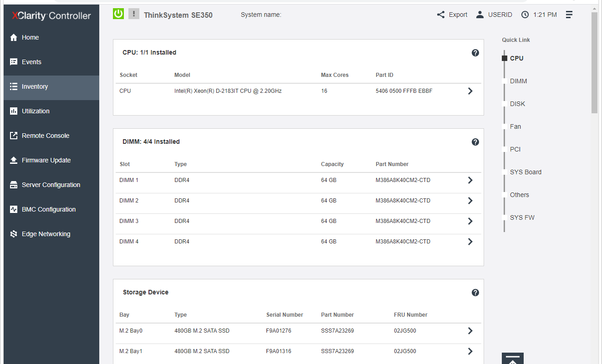Click ThinkSystem SE350 title text

178,15
